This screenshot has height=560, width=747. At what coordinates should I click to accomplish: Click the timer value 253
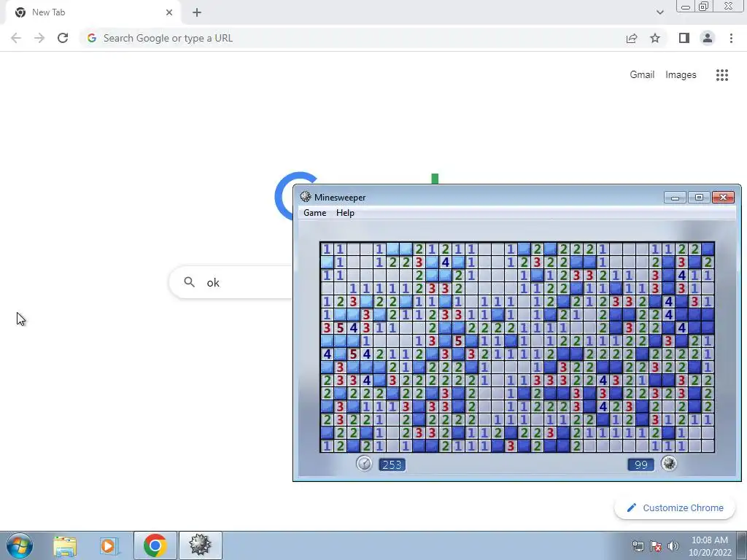click(392, 464)
